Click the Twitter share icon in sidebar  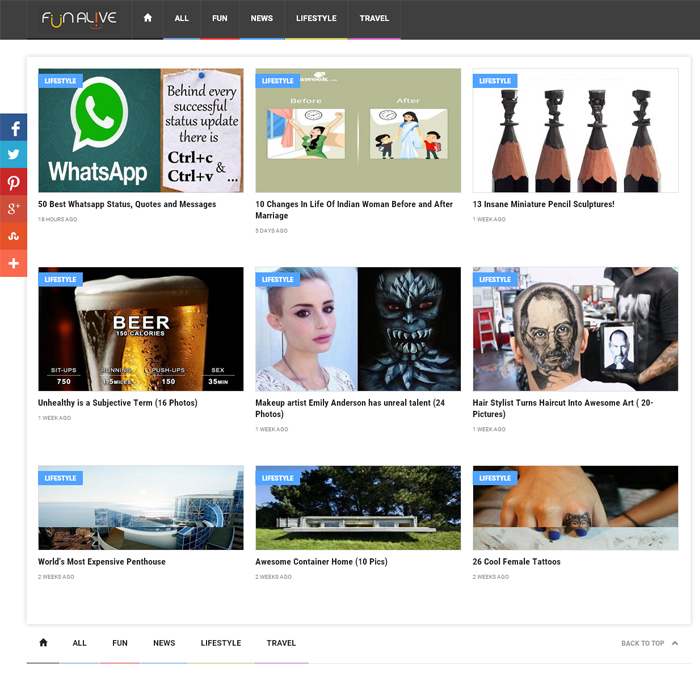click(x=13, y=155)
